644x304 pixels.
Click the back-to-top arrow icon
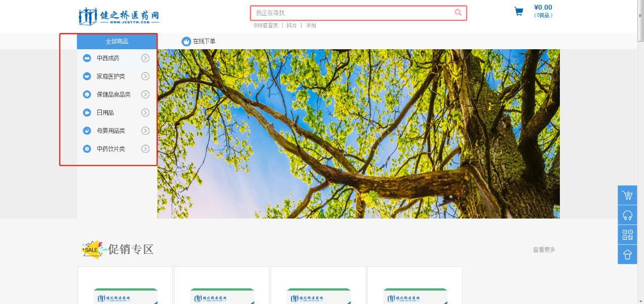[x=627, y=255]
